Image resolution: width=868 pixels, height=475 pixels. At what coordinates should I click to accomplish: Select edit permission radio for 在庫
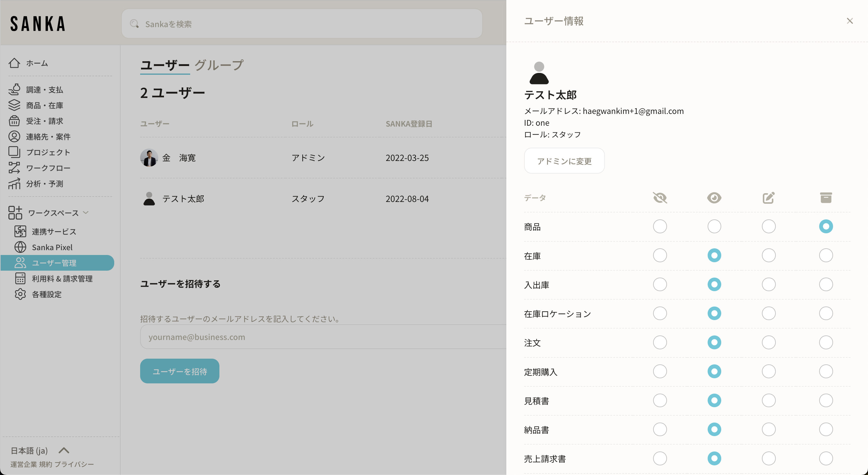pyautogui.click(x=768, y=255)
